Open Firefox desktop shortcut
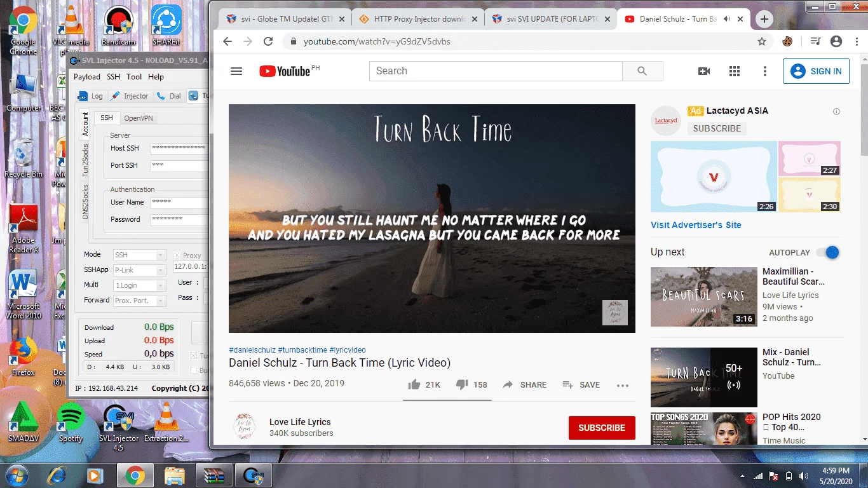Image resolution: width=868 pixels, height=488 pixels. coord(23,356)
